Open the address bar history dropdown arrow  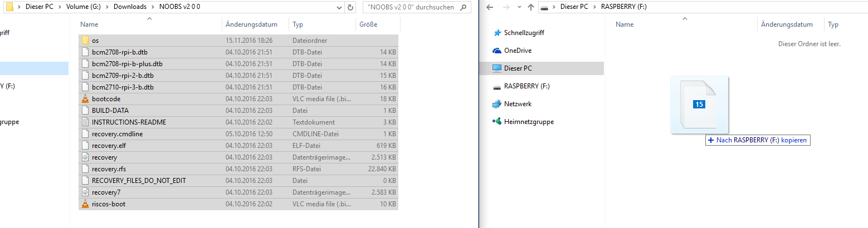[340, 7]
